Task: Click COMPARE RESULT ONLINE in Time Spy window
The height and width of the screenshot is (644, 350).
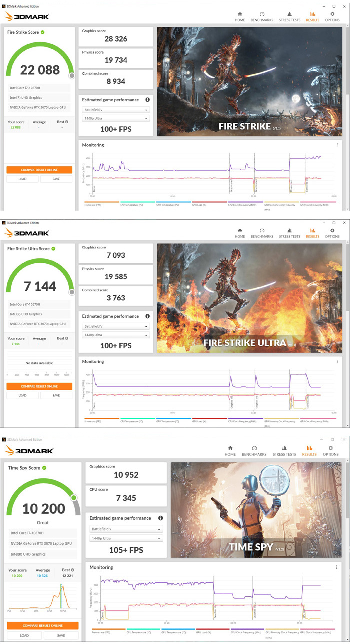Action: (42, 626)
